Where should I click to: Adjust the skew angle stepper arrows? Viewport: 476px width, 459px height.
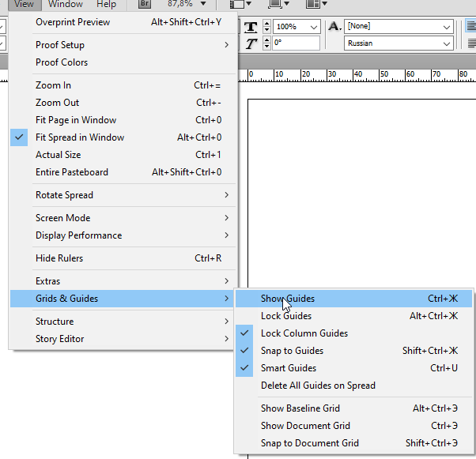pyautogui.click(x=266, y=43)
